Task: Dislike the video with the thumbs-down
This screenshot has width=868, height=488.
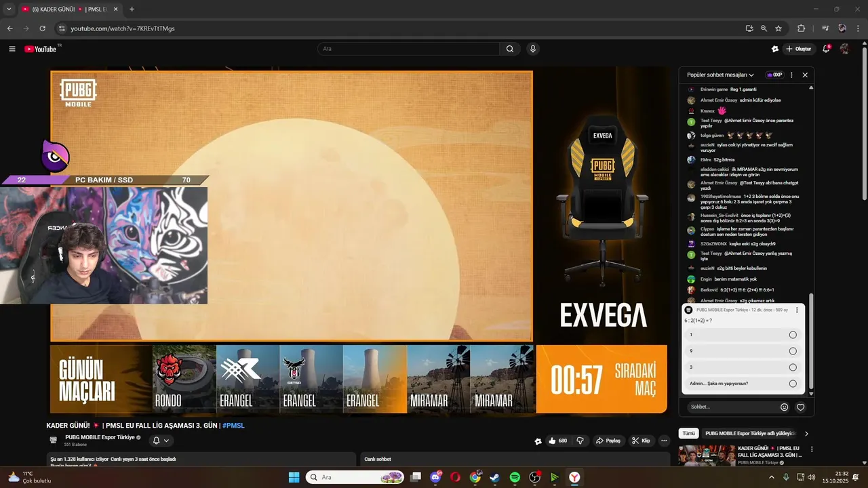Action: tap(580, 441)
